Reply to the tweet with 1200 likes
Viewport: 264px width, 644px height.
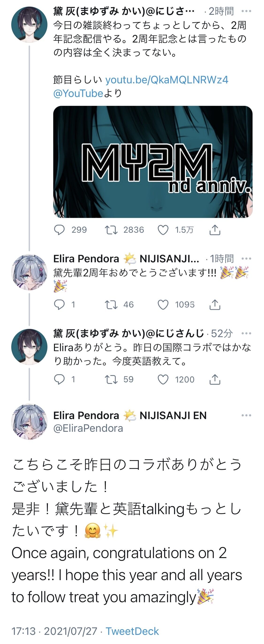tap(59, 379)
